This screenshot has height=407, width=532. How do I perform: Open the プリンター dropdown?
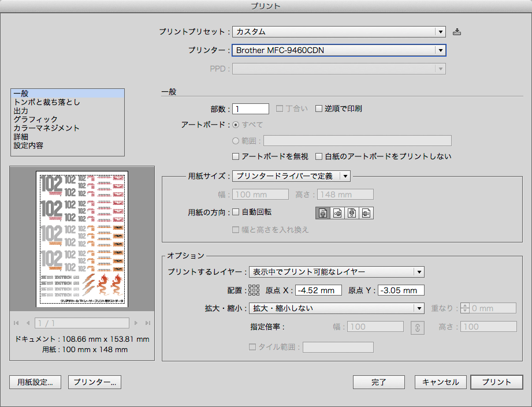click(x=441, y=50)
